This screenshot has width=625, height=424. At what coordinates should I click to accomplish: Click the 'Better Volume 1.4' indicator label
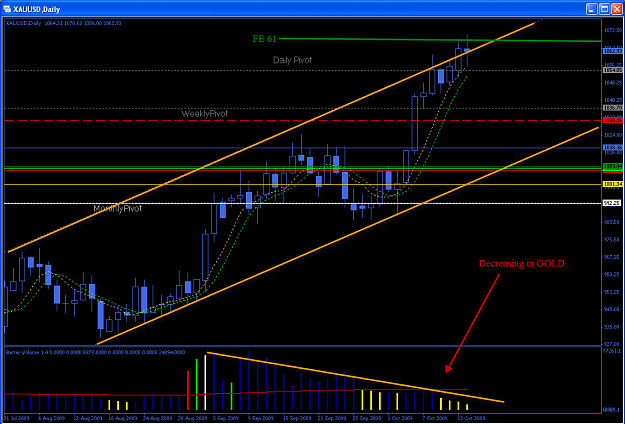coord(25,352)
